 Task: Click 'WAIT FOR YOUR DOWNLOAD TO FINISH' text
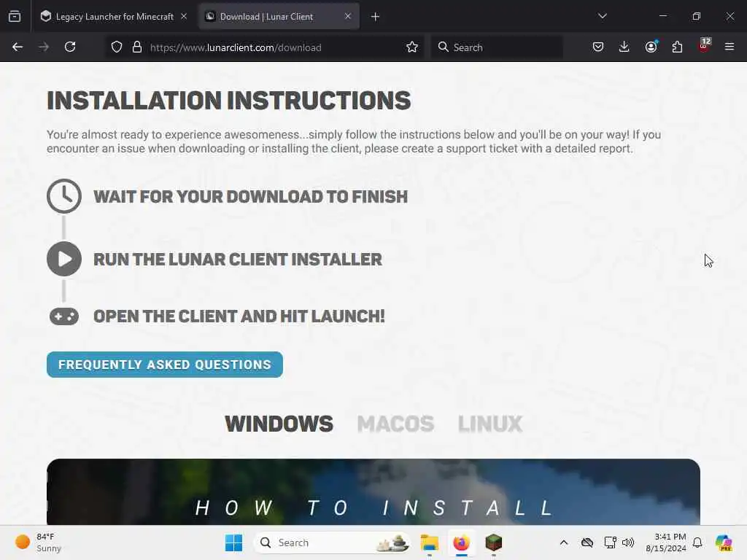click(251, 197)
